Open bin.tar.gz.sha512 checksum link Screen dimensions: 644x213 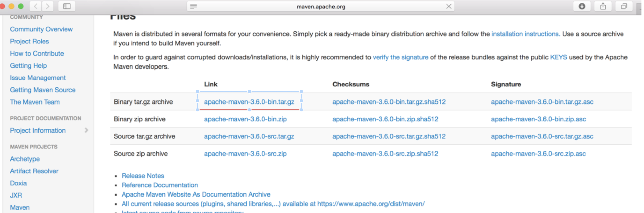(x=389, y=102)
